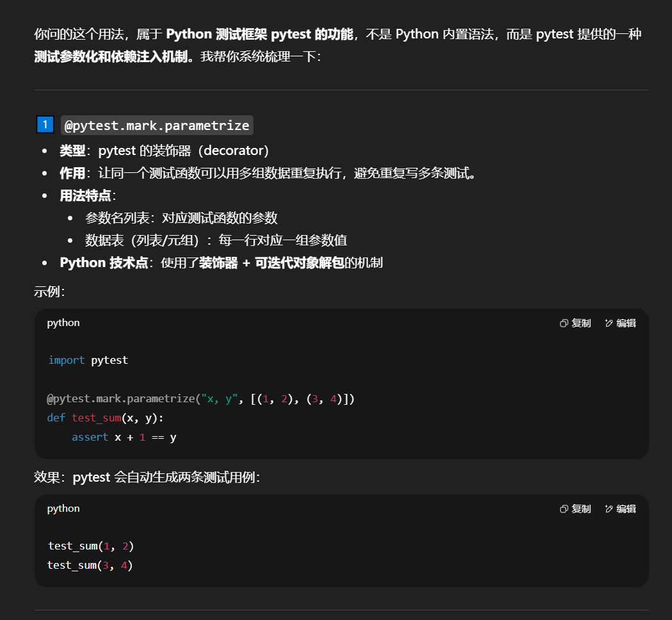Screen dimensions: 672x620
Task: Click the bullet "类型: pytest 的装饰器 (decorator)"
Action: click(164, 151)
